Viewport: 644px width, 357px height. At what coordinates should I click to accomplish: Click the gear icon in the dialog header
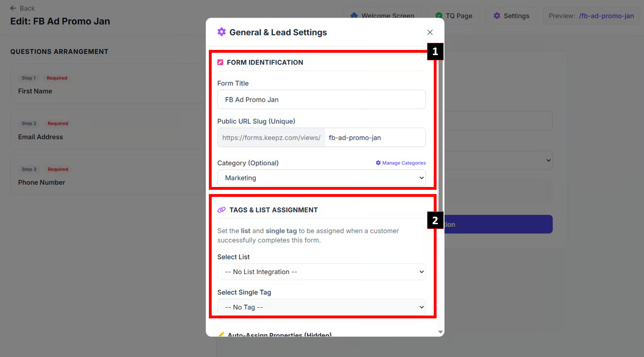pos(222,32)
